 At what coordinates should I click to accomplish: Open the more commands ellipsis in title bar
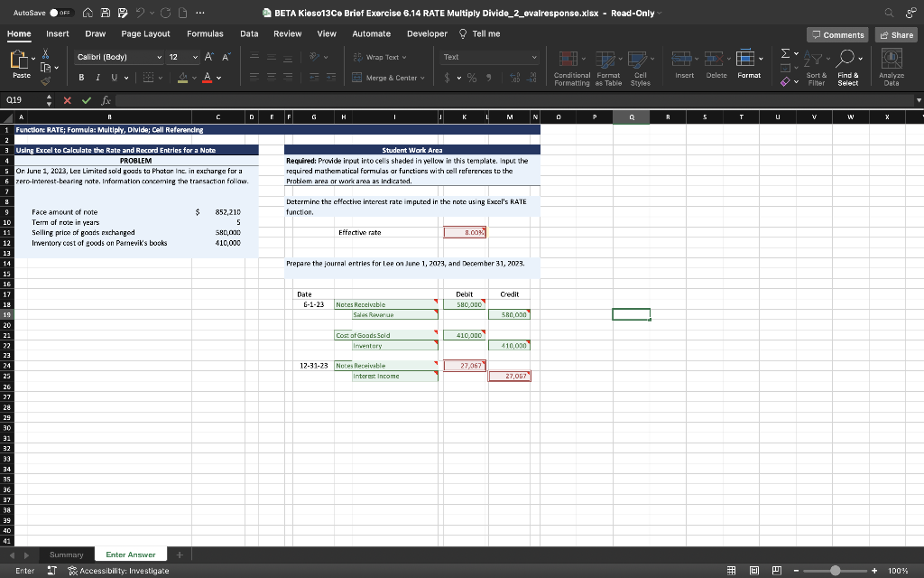(x=199, y=13)
